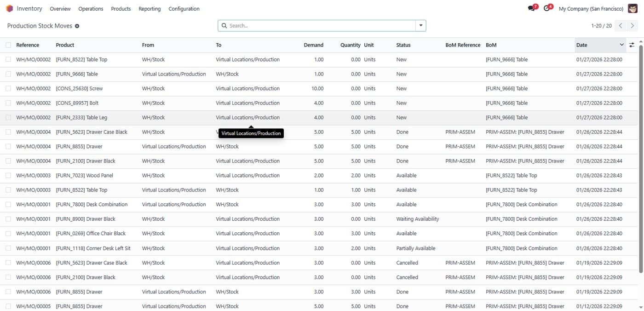The height and width of the screenshot is (311, 644).
Task: Click the date 01/26/2026 22:28:43 for Wood Panel
Action: (599, 175)
